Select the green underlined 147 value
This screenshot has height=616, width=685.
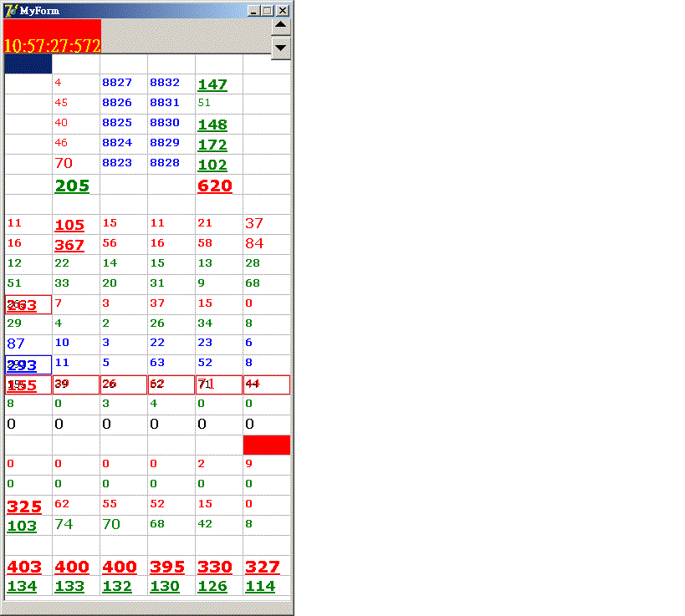tap(212, 84)
